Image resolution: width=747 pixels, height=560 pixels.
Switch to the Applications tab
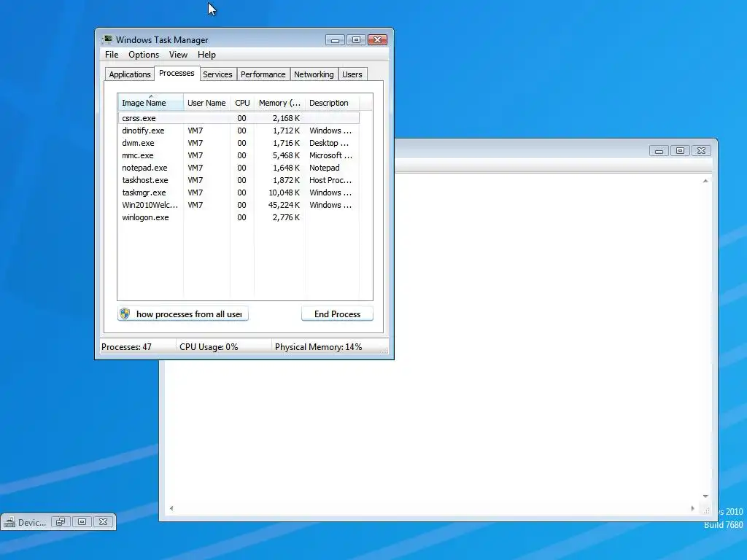(x=130, y=74)
